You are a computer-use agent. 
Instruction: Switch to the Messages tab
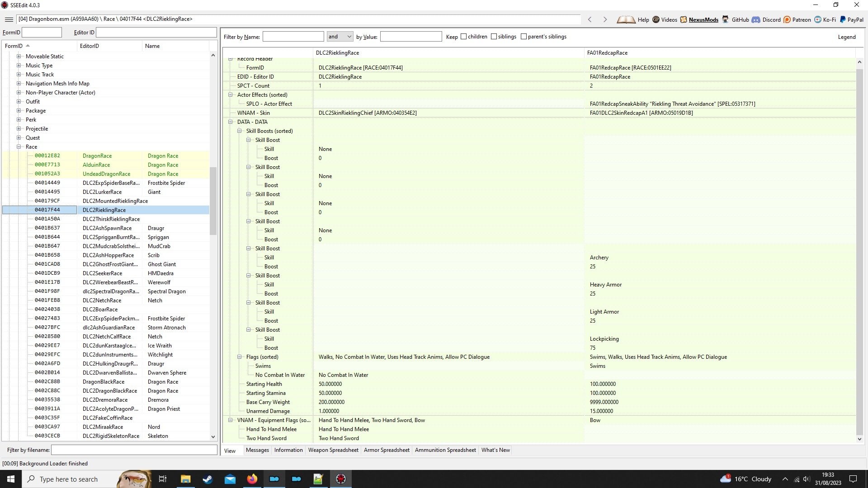(x=257, y=450)
